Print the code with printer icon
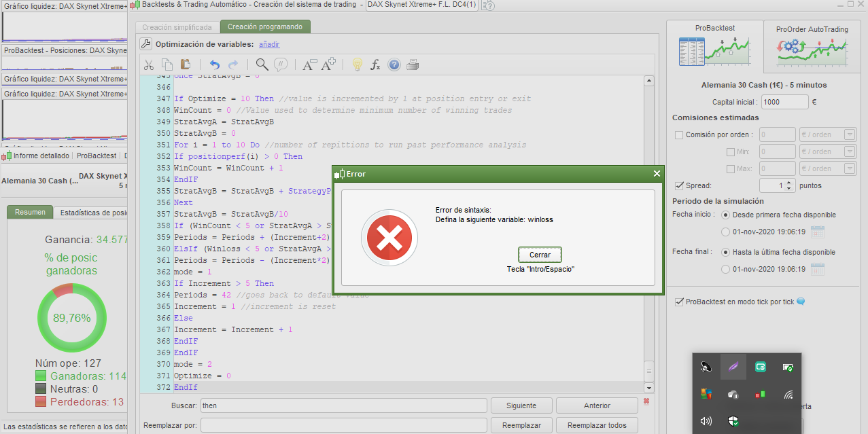Screen dimensions: 868x434 click(x=412, y=65)
